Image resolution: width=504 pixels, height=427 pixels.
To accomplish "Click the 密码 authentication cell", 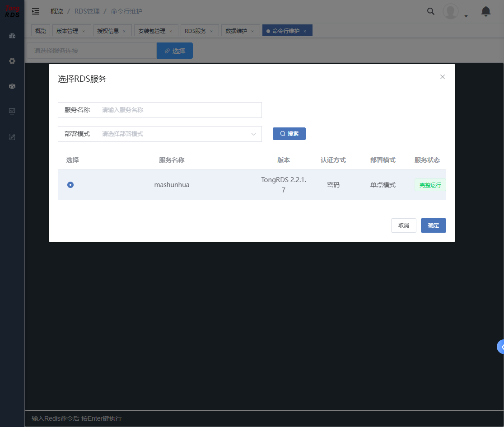I will [333, 185].
